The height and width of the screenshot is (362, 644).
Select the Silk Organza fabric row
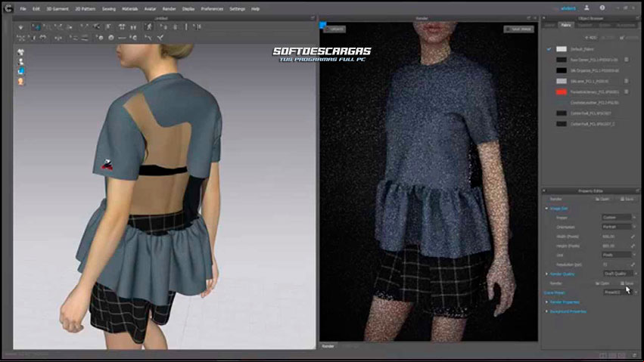click(589, 70)
